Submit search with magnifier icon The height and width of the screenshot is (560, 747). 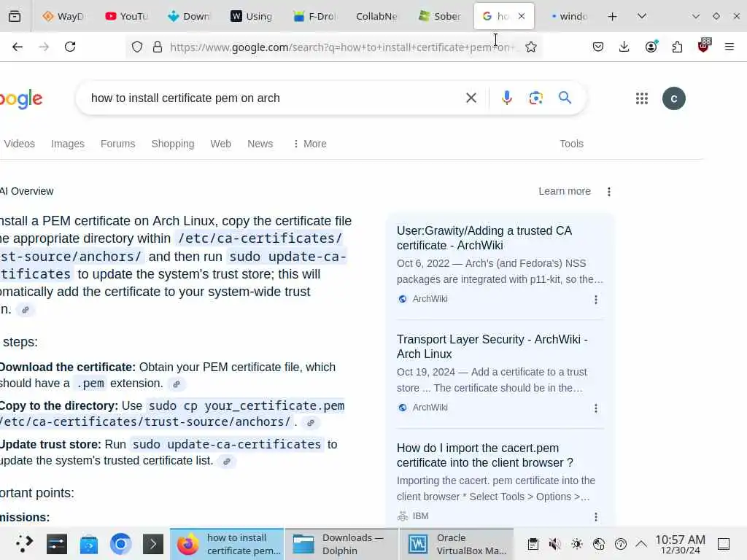(x=565, y=98)
